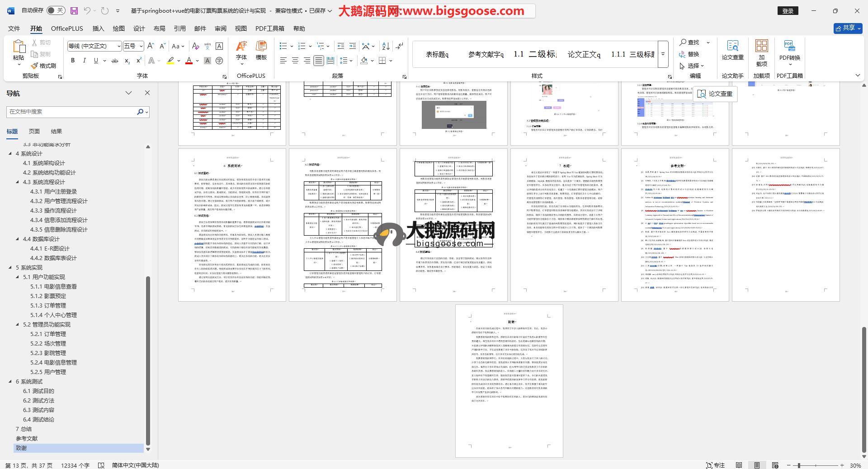
Task: Select the justify alignment icon
Action: click(319, 61)
